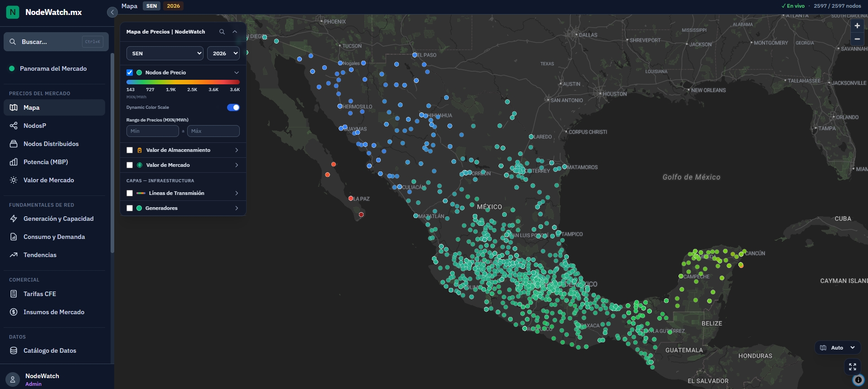This screenshot has width=868, height=389.
Task: Uncheck the Nodos de Precio checkbox
Action: click(130, 73)
